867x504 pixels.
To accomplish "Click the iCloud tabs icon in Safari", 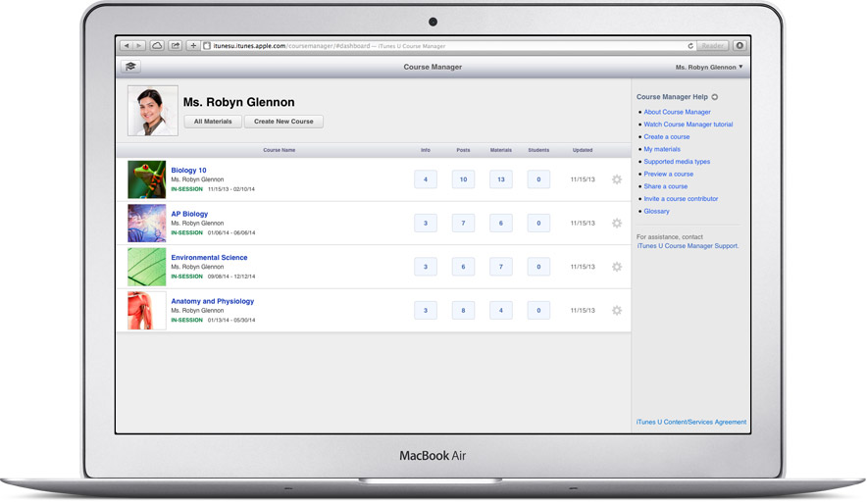I will (157, 46).
